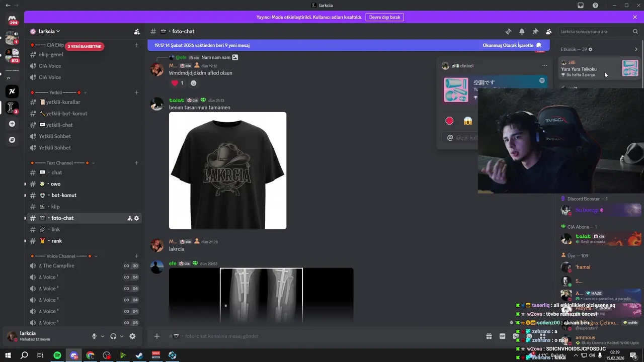Image resolution: width=644 pixels, height=362 pixels.
Task: Focus foto-chat message input field
Action: click(322, 336)
